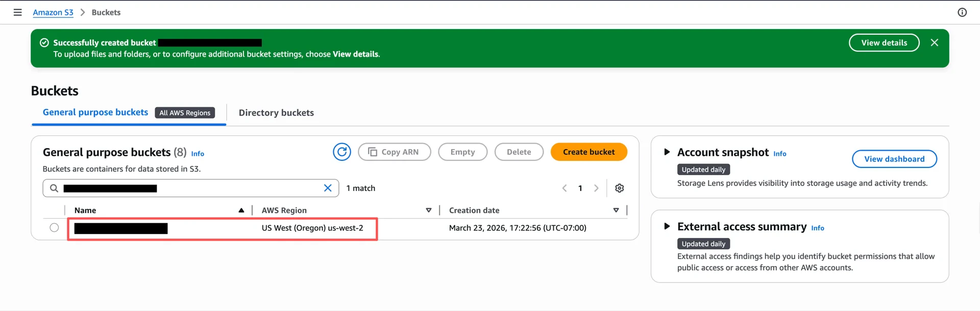This screenshot has width=980, height=311.
Task: Click the search magnifier icon
Action: point(54,188)
